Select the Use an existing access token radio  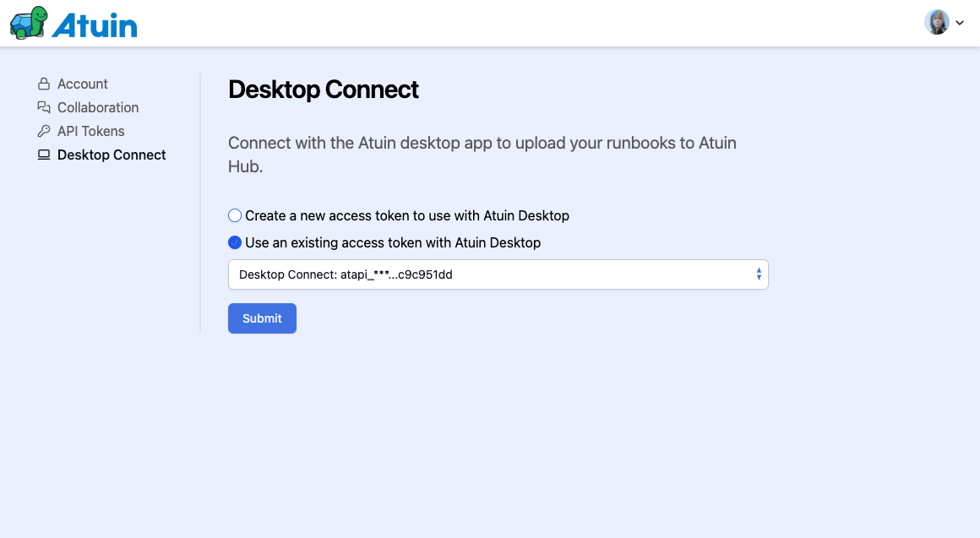[x=235, y=242]
